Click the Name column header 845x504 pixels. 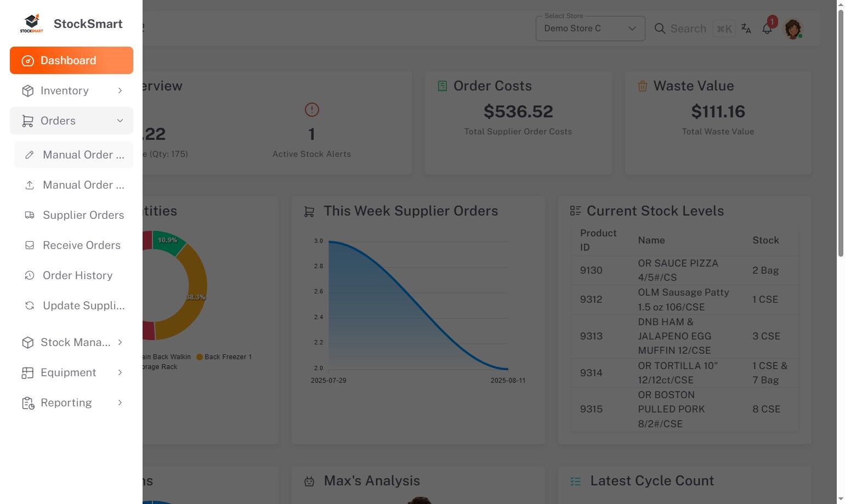(651, 240)
